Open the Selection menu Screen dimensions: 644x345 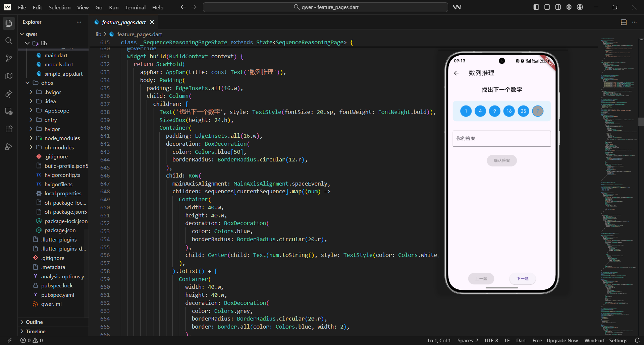59,7
